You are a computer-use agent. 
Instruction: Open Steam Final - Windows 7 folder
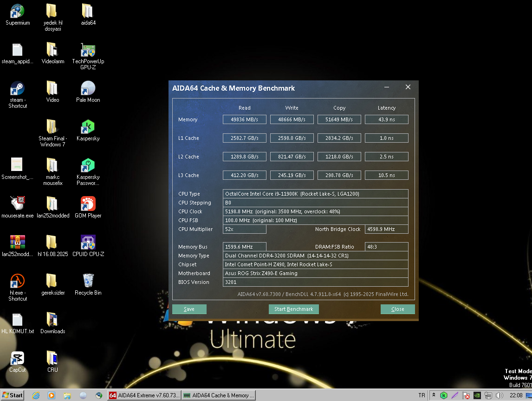(x=52, y=133)
